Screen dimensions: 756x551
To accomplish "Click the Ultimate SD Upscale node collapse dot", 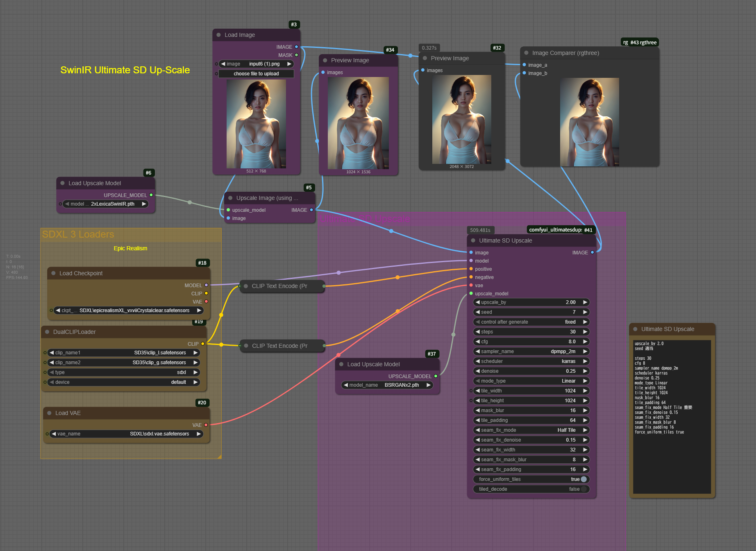I will click(x=473, y=241).
